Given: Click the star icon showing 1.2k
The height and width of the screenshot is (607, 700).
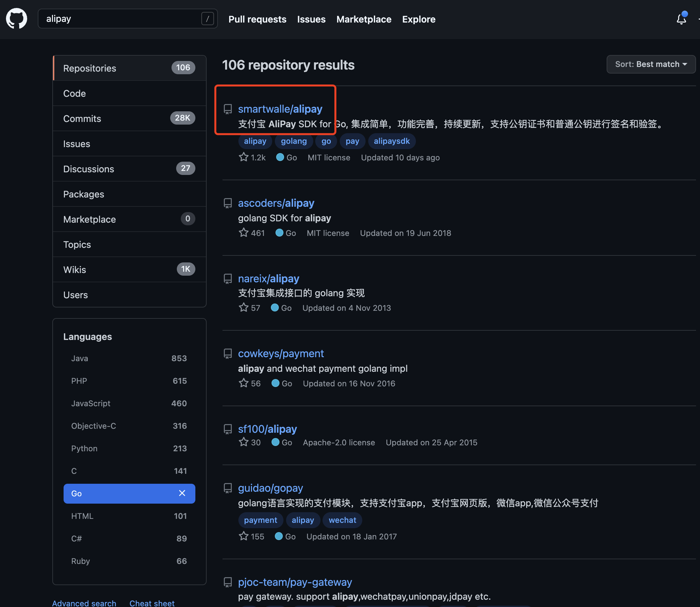Looking at the screenshot, I should (x=243, y=157).
